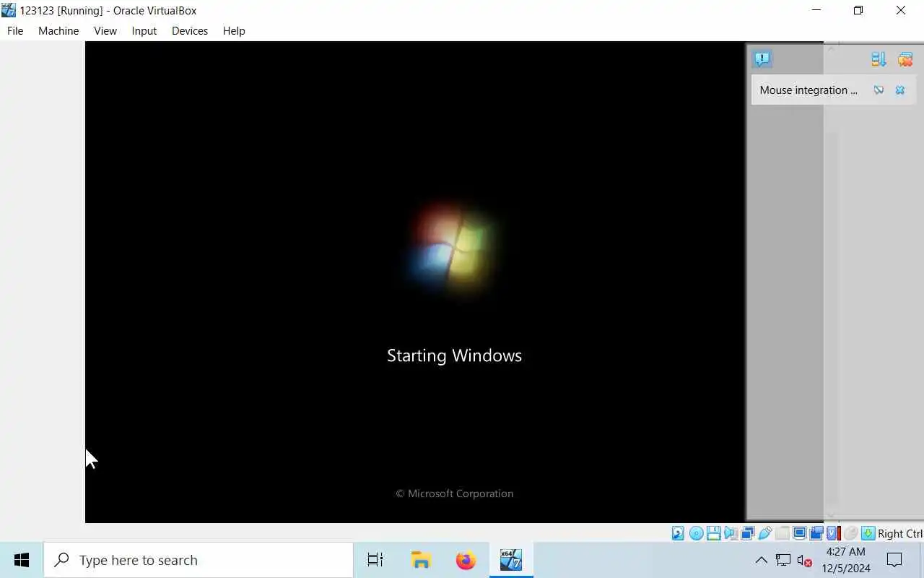Image resolution: width=924 pixels, height=578 pixels.
Task: Open the View menu
Action: [105, 31]
